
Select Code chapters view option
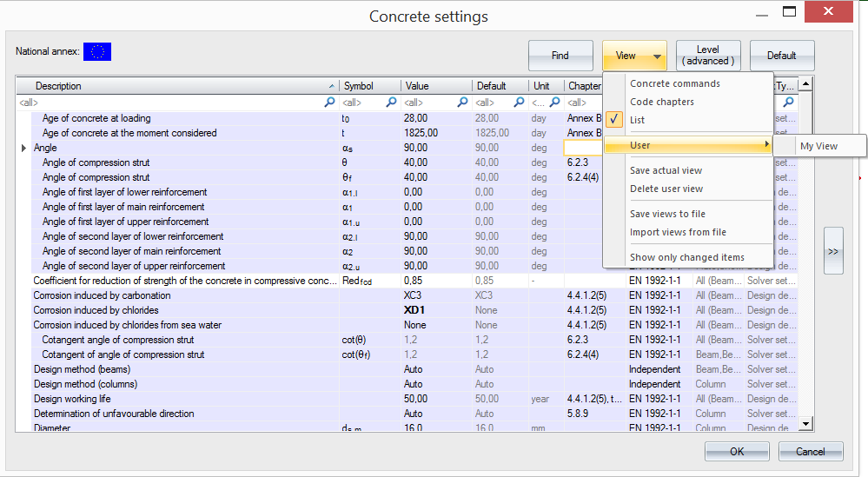661,102
